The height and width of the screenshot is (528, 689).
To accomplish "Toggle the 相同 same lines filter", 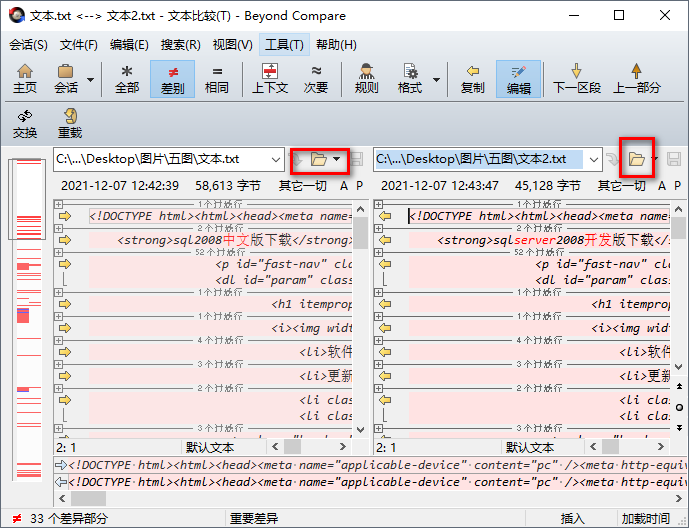I will [x=217, y=79].
